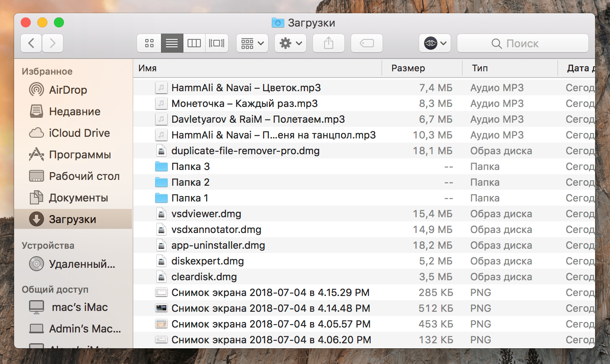Open Рабочий стол in the sidebar

click(x=73, y=176)
